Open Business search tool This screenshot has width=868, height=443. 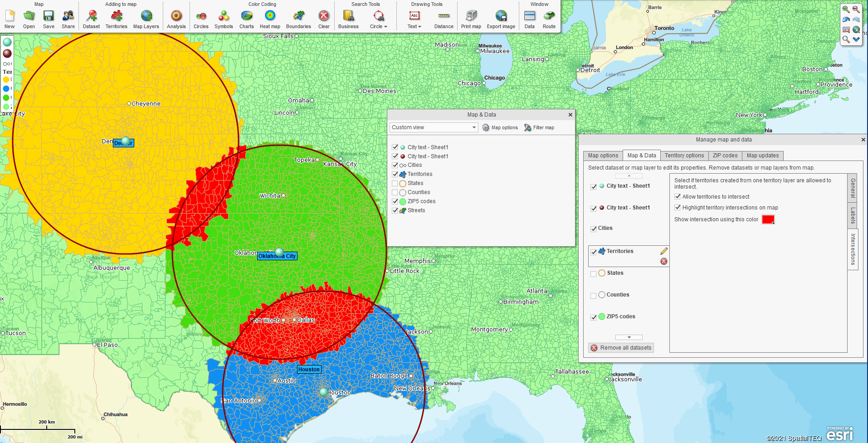(x=348, y=19)
